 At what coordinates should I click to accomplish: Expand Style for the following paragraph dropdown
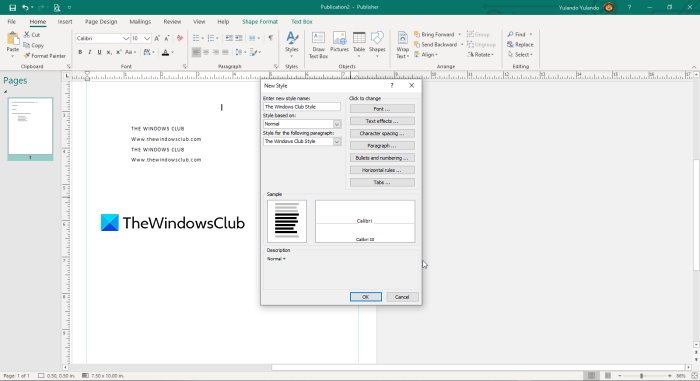coord(337,141)
